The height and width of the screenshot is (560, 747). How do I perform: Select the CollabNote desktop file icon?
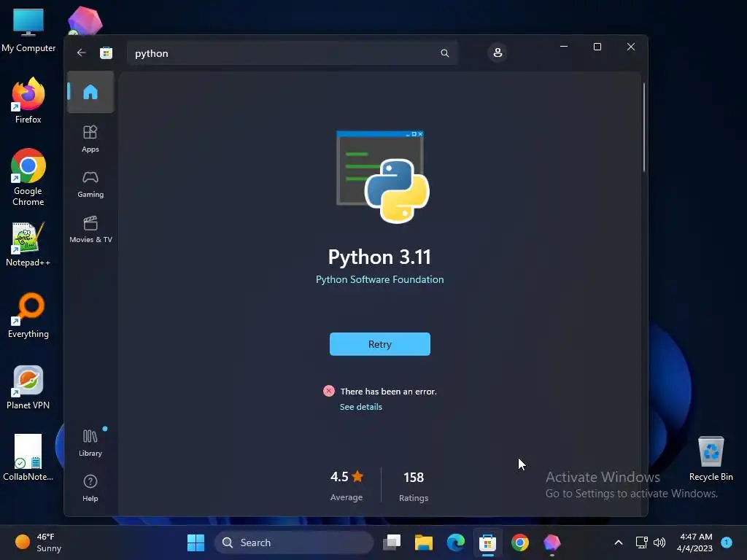click(28, 458)
